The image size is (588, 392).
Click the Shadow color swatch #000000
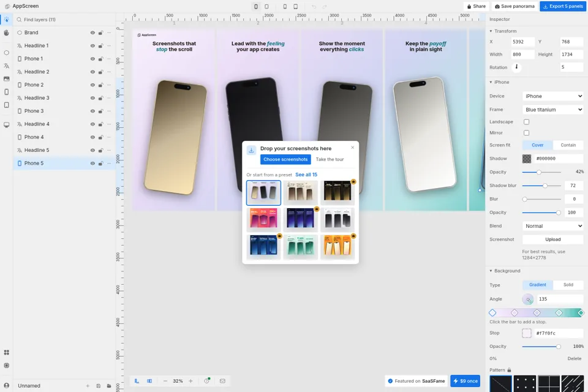[x=527, y=159]
